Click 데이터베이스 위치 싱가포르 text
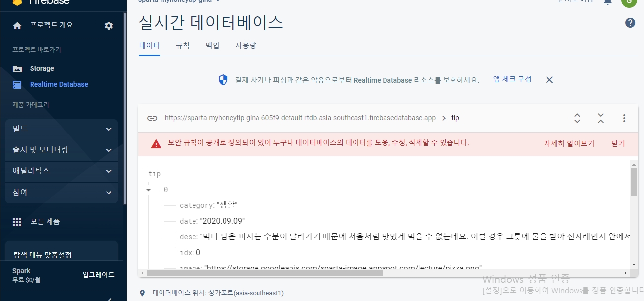The height and width of the screenshot is (301, 644). [218, 293]
